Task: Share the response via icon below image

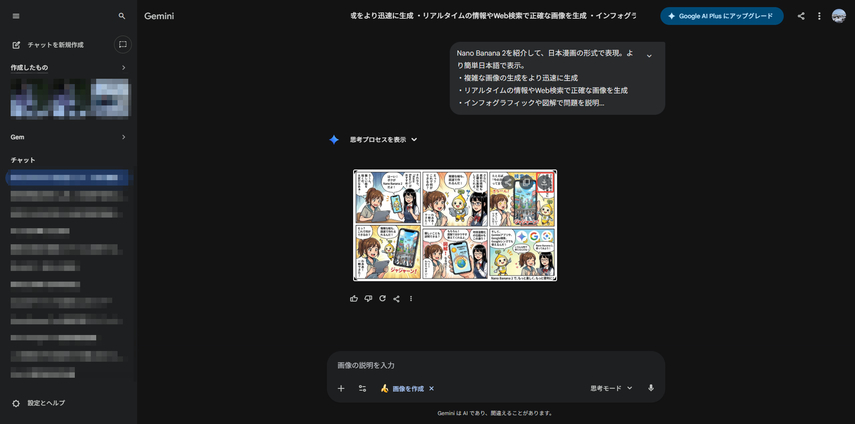Action: pos(396,299)
